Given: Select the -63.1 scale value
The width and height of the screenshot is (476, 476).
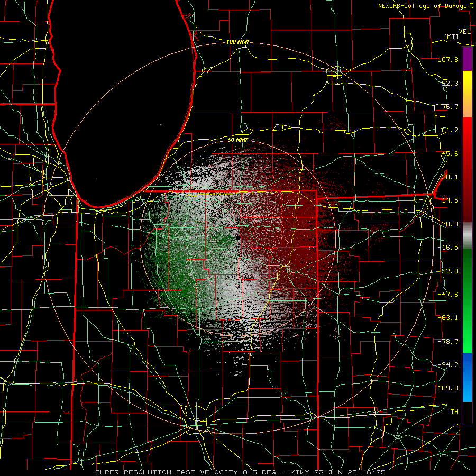Looking at the screenshot, I should point(448,318).
